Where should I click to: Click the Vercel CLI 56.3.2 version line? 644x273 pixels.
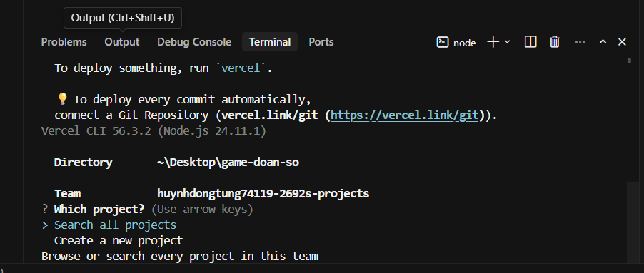(154, 131)
